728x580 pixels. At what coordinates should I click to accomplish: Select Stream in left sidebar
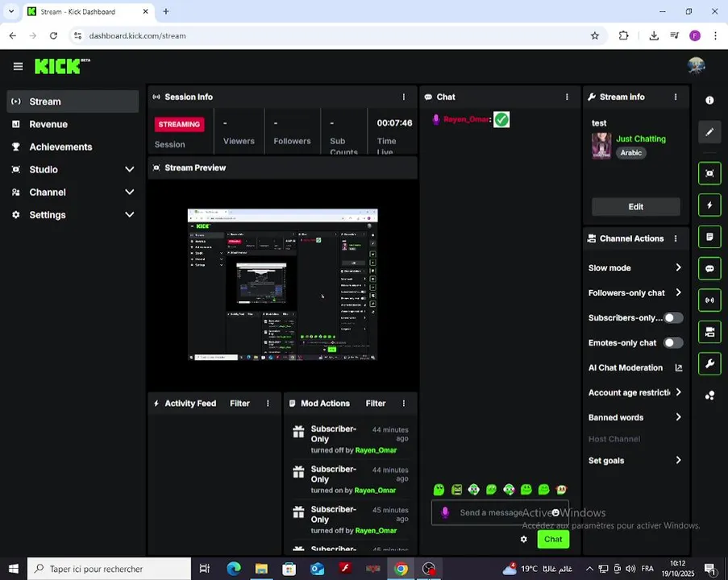[x=73, y=101]
